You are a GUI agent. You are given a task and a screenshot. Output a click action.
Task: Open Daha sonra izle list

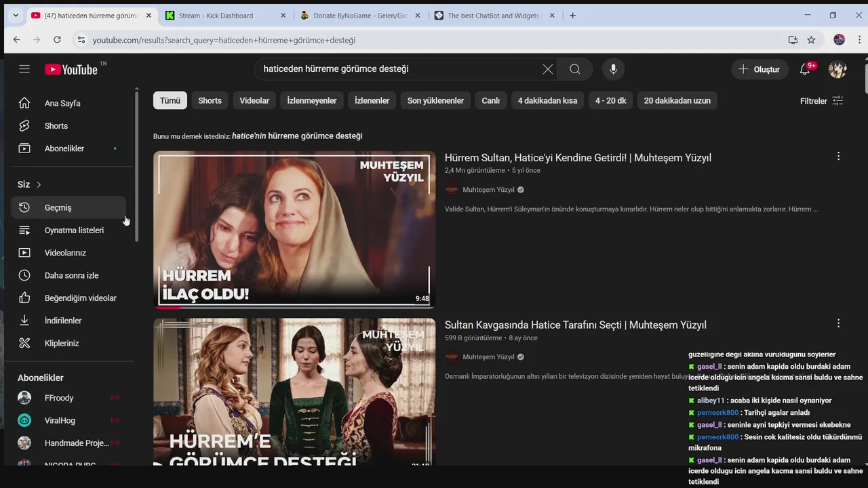[68, 275]
